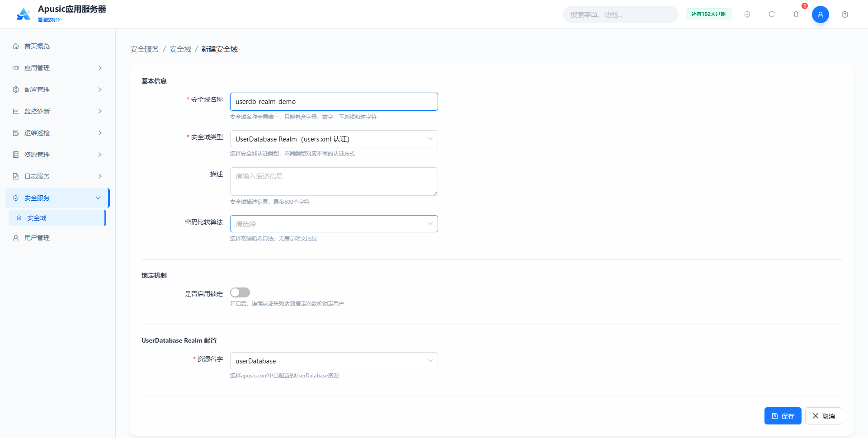Focus the header search box
The width and height of the screenshot is (868, 438).
click(620, 14)
